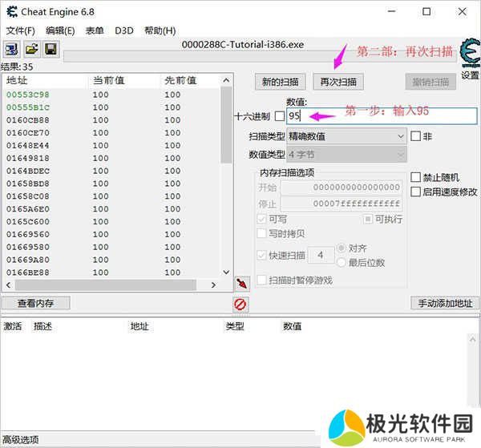Select address 0165C600 row
The image size is (481, 448).
click(x=111, y=222)
